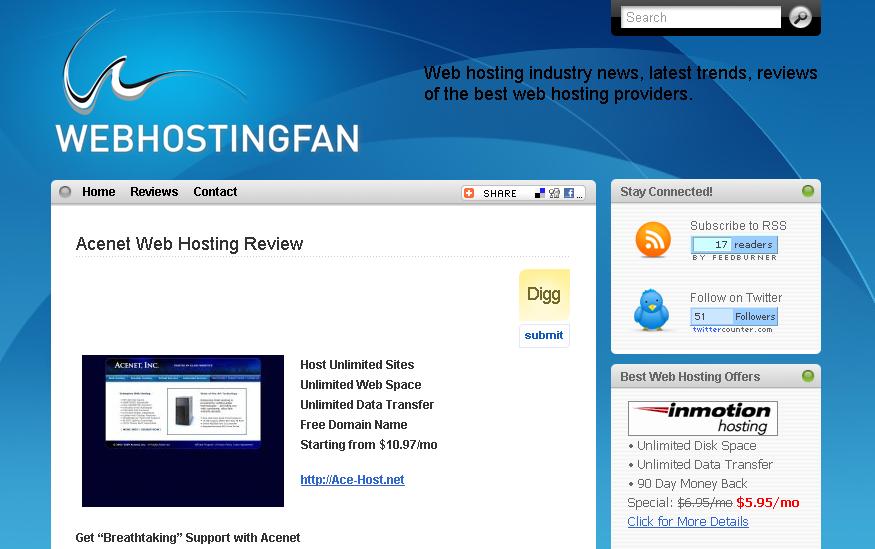Share via Delicious icon
Viewport: 875px width, 549px height.
click(x=540, y=193)
